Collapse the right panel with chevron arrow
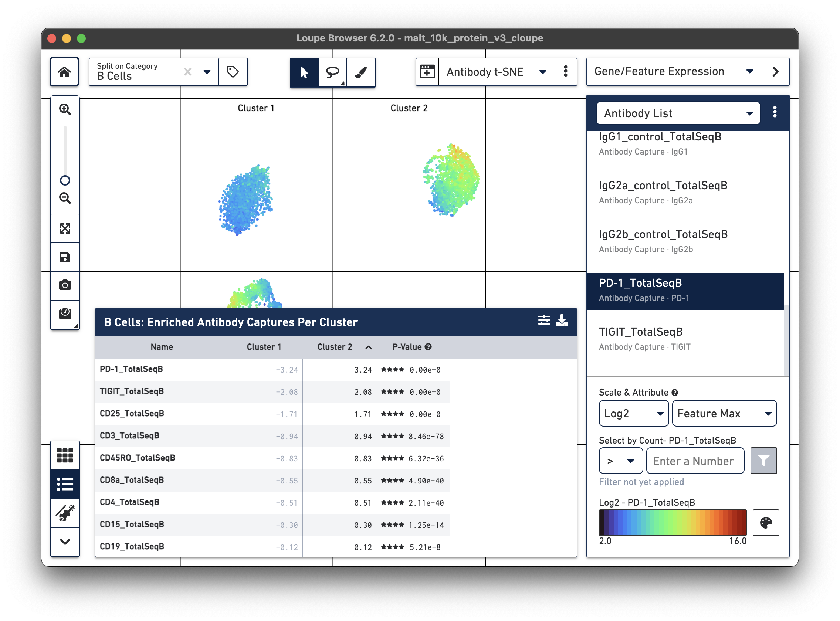 [x=775, y=71]
